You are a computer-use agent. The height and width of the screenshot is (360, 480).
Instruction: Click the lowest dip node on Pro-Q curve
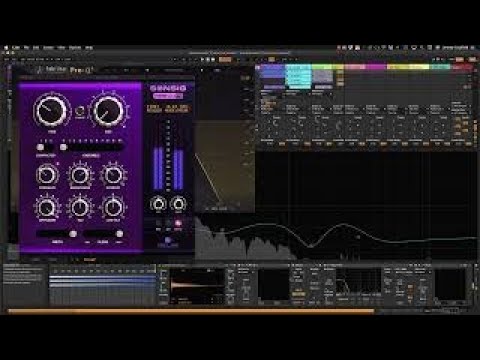[x=310, y=246]
